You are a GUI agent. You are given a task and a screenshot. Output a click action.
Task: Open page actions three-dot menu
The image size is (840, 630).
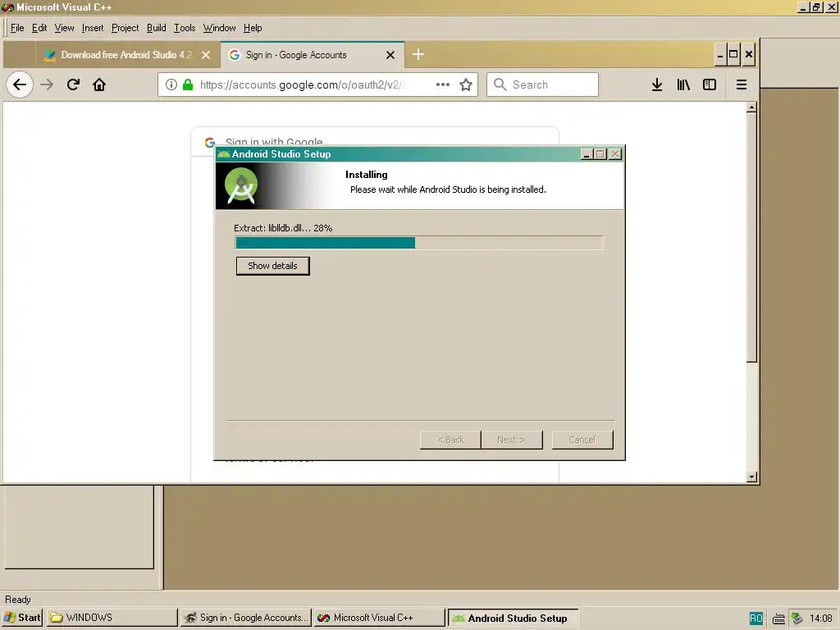[442, 84]
